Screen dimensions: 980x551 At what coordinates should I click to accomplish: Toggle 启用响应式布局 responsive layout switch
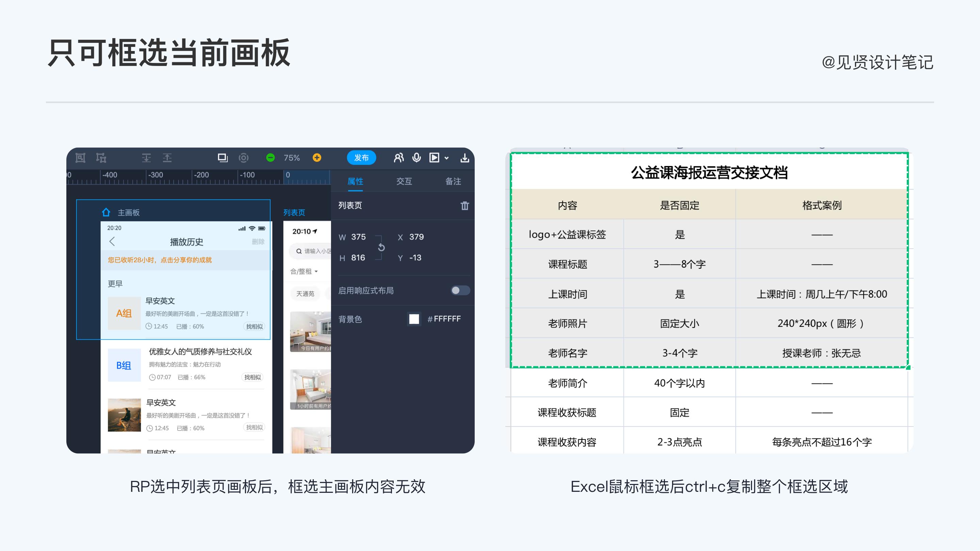[460, 290]
